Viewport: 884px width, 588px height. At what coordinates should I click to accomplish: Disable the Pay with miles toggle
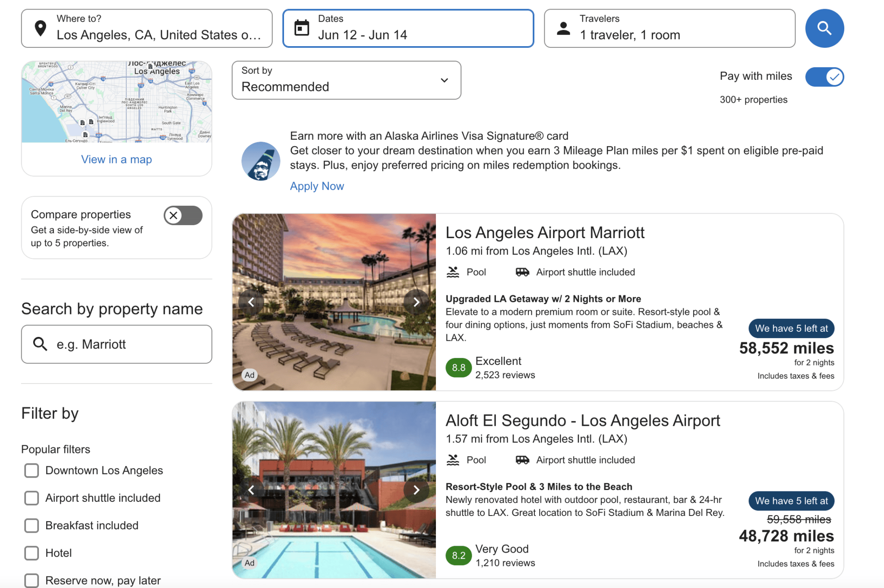coord(824,77)
